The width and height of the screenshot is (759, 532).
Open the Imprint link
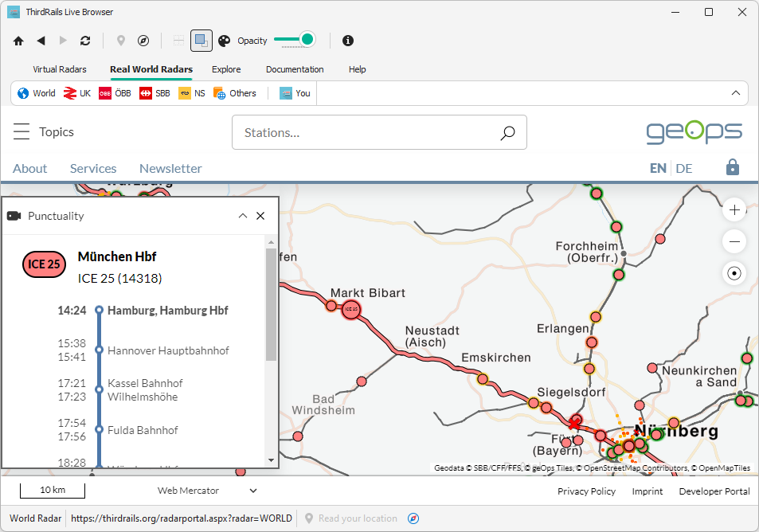point(647,491)
